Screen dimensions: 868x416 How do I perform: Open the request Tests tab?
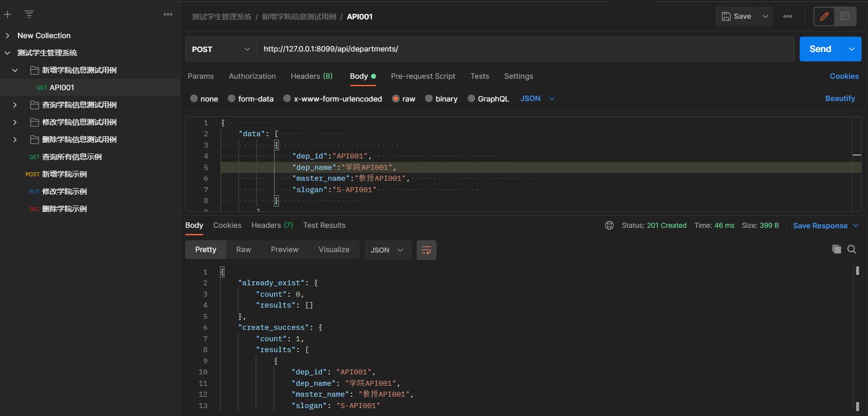pyautogui.click(x=480, y=76)
